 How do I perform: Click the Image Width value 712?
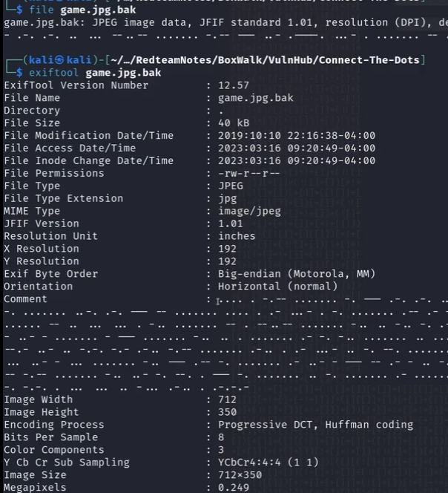point(227,399)
